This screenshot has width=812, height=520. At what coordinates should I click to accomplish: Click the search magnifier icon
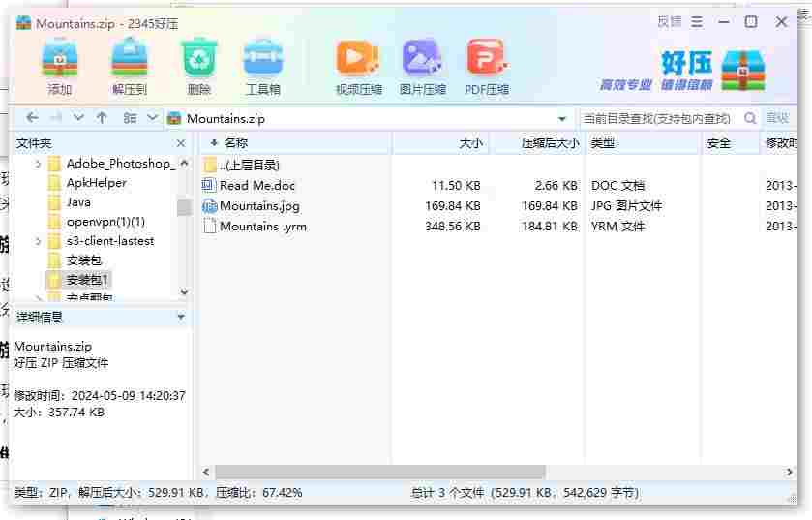pyautogui.click(x=750, y=118)
